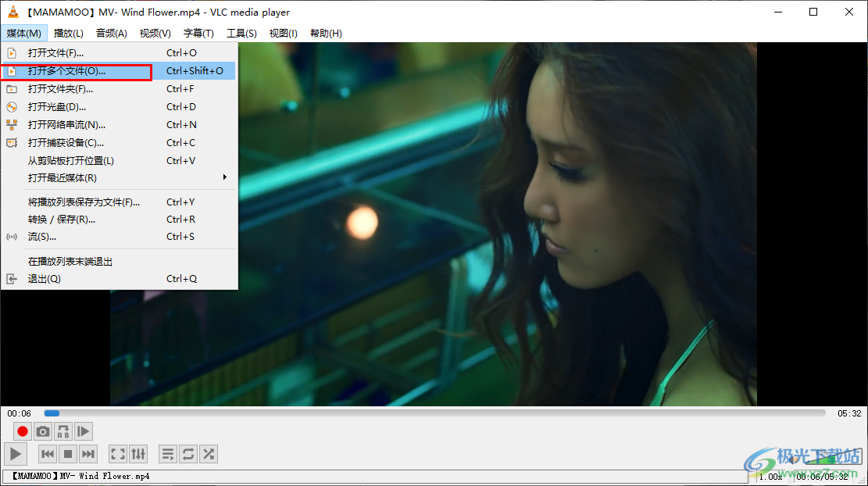Screen dimensions: 868x486
Task: Choose 将播放列表保存为文件(F)... entry
Action: pos(119,202)
